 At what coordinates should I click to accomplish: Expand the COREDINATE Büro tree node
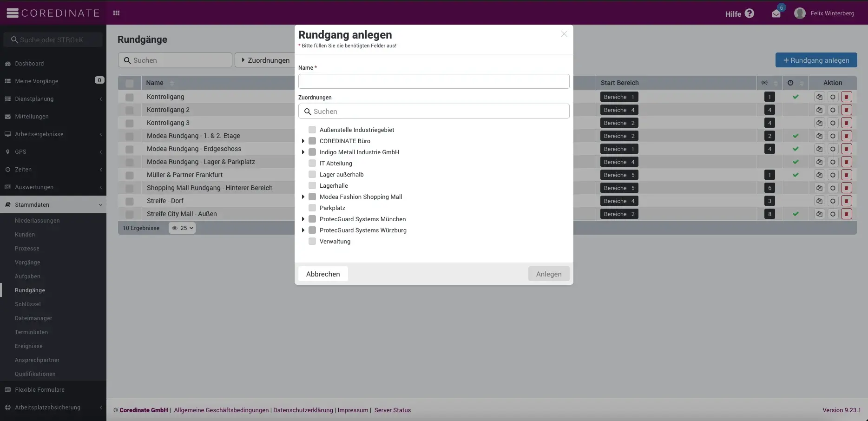(x=303, y=141)
